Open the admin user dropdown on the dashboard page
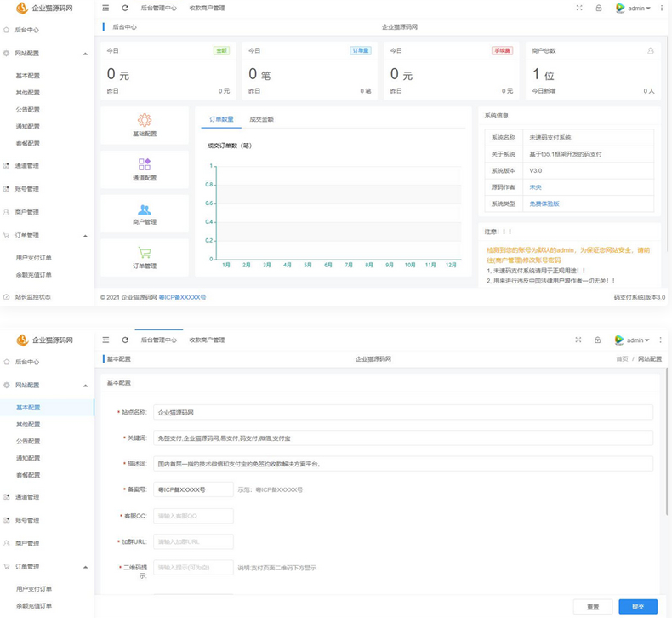Viewport: 672px width, 618px height. pyautogui.click(x=634, y=8)
